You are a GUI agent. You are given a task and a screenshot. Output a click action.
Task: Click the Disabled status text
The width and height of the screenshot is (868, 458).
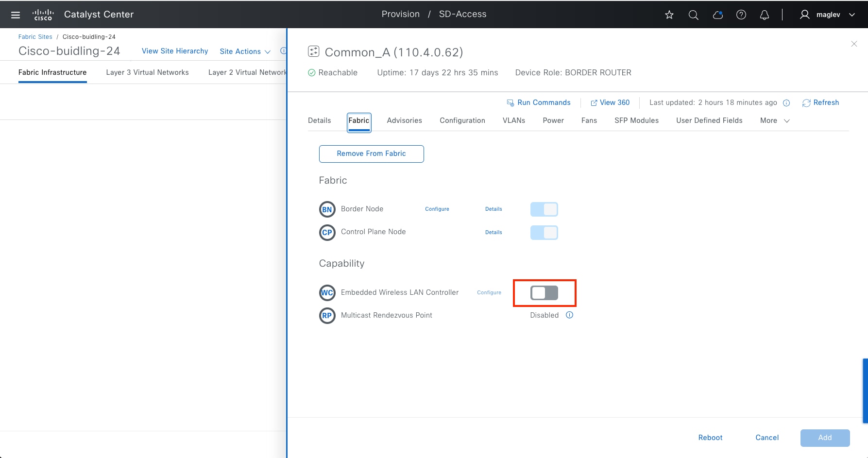545,315
